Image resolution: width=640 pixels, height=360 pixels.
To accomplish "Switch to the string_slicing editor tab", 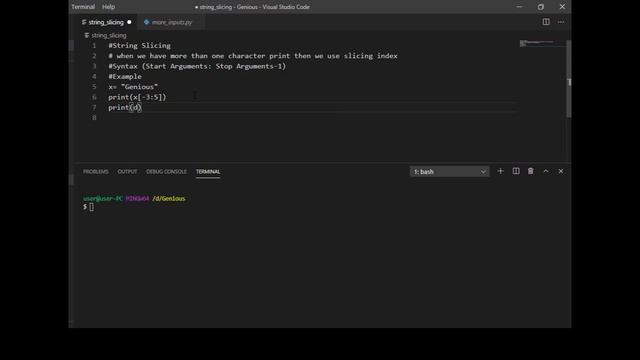I will tap(106, 22).
